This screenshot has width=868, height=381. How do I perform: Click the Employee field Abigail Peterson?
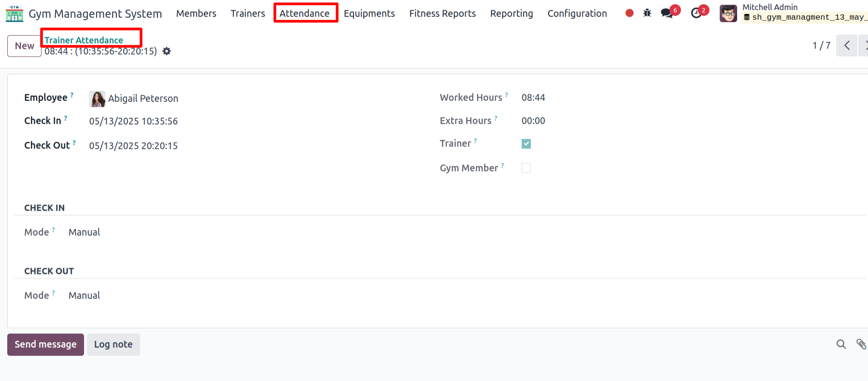(143, 99)
